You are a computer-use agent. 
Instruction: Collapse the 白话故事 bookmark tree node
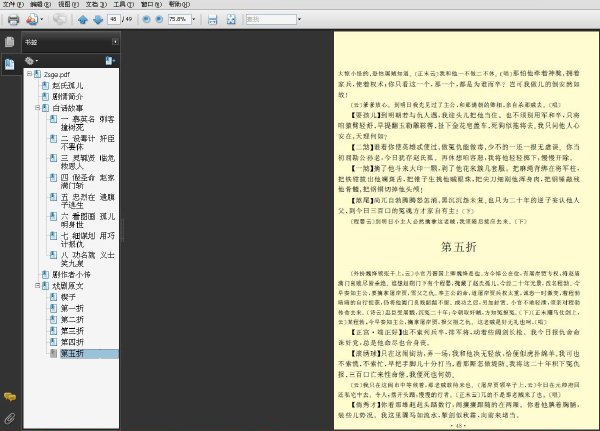(x=38, y=108)
